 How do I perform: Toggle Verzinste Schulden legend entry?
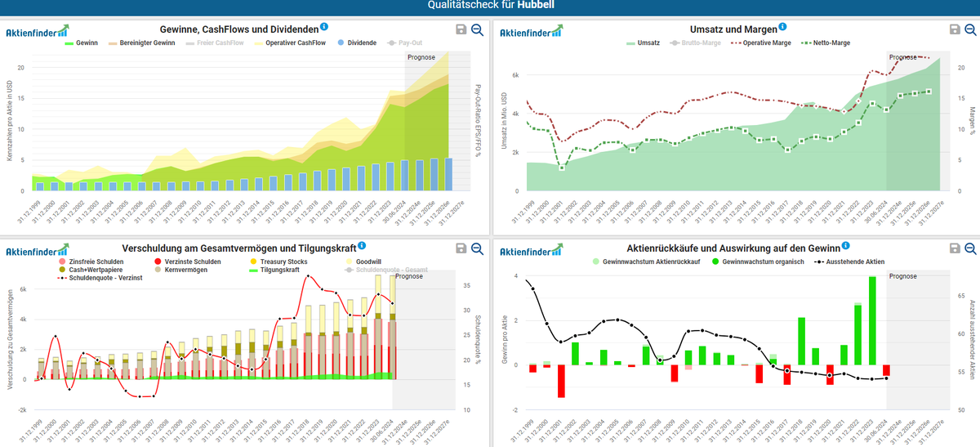coord(187,261)
